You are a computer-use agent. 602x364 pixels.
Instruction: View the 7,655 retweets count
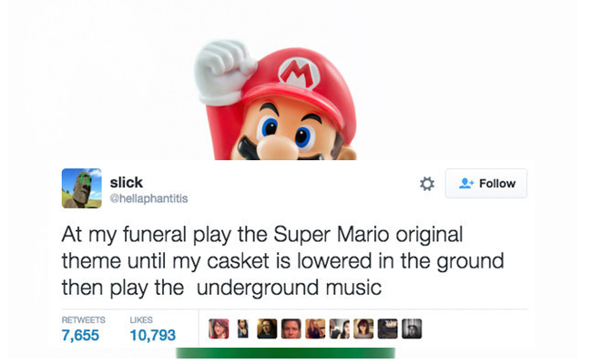(80, 335)
